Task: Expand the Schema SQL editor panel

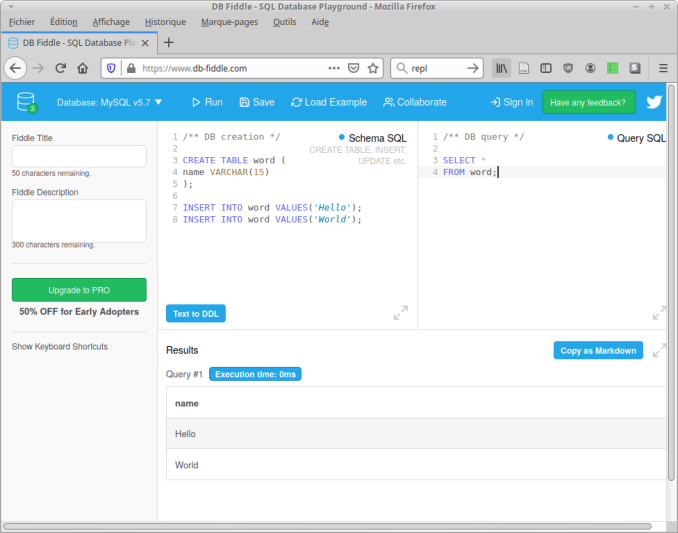Action: coord(401,313)
